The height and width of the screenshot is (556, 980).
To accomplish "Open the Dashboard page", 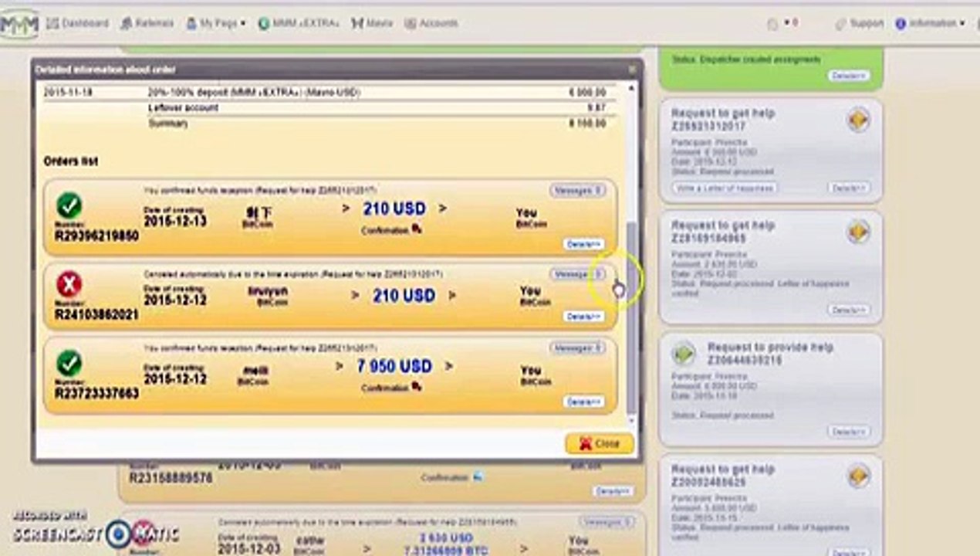I will (x=77, y=24).
